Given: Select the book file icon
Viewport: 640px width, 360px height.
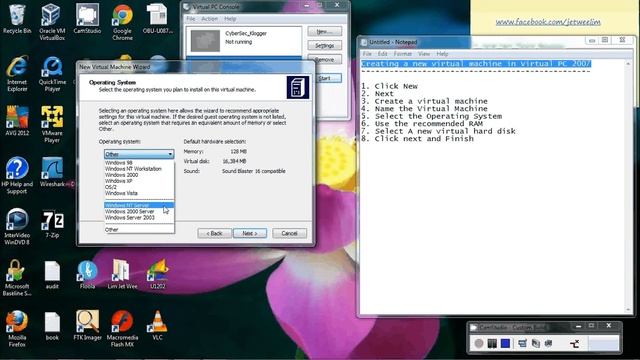Looking at the screenshot, I should [x=52, y=327].
